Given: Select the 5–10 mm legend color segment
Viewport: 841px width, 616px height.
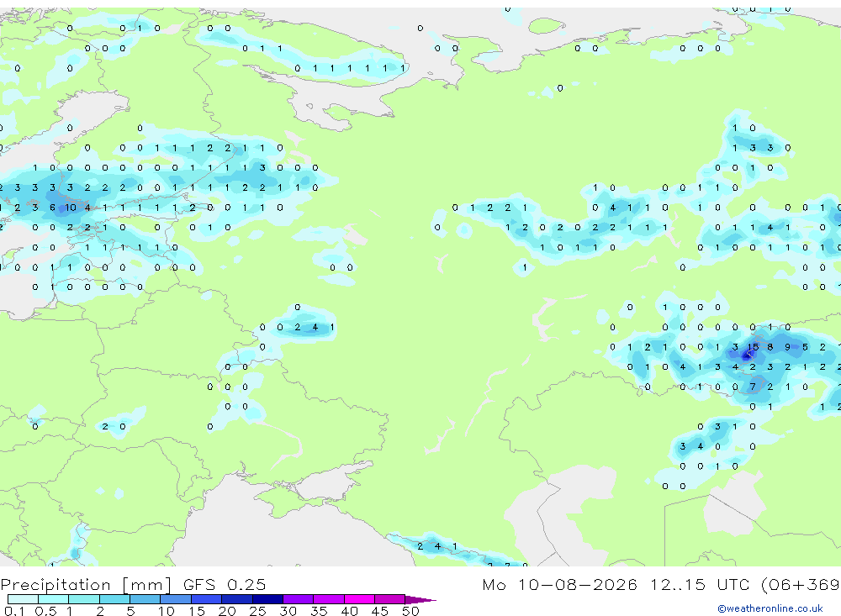Looking at the screenshot, I should point(145,599).
